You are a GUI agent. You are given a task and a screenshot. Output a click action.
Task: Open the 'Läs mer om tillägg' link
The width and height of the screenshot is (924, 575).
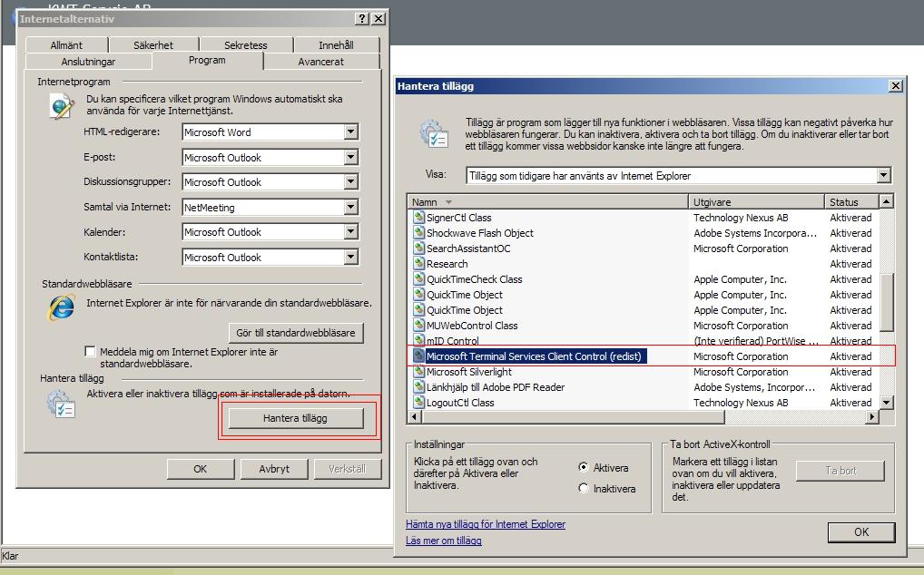pos(444,541)
